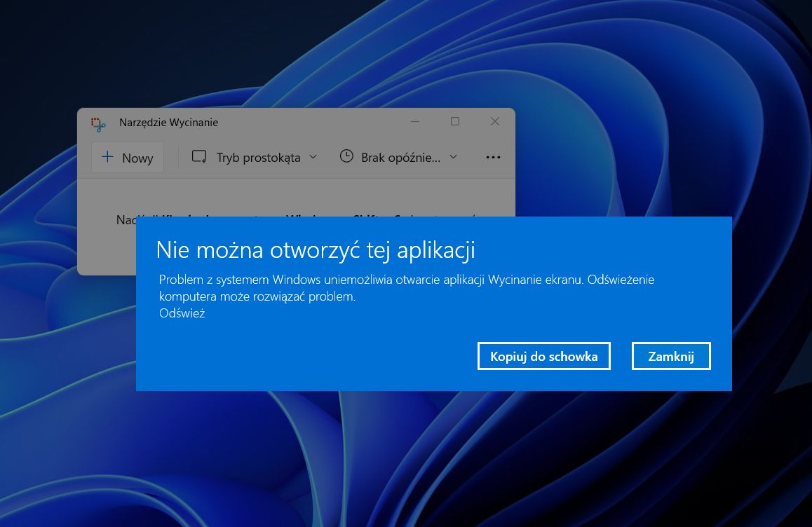Close the Narzędzie Wycinanie window
The image size is (812, 527).
[494, 122]
